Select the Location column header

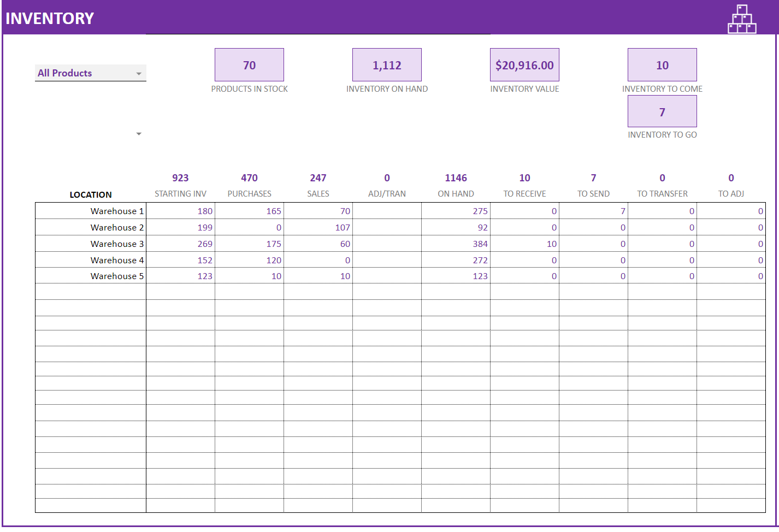(90, 194)
